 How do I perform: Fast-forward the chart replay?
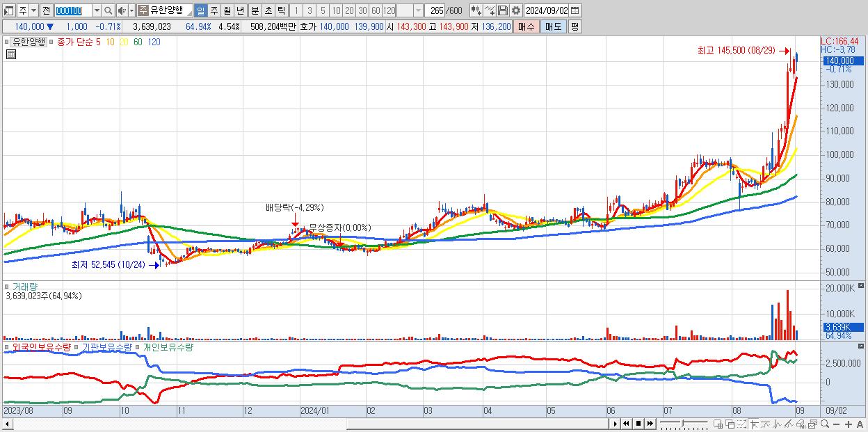650,424
